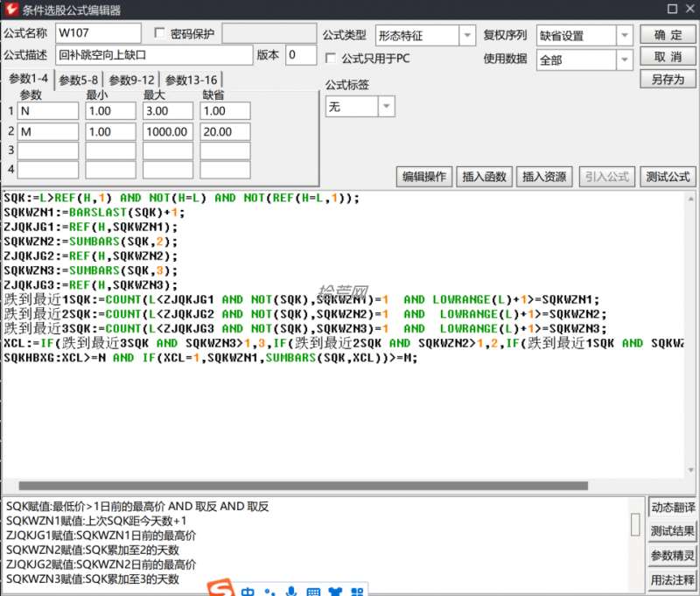Viewport: 700px width, 596px height.
Task: Click 用法注释 button
Action: (x=672, y=579)
